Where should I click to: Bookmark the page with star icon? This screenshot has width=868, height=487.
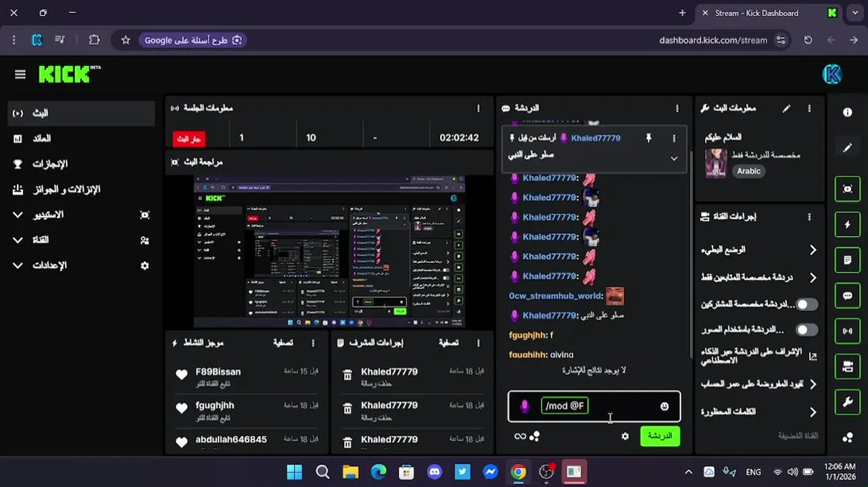point(126,40)
